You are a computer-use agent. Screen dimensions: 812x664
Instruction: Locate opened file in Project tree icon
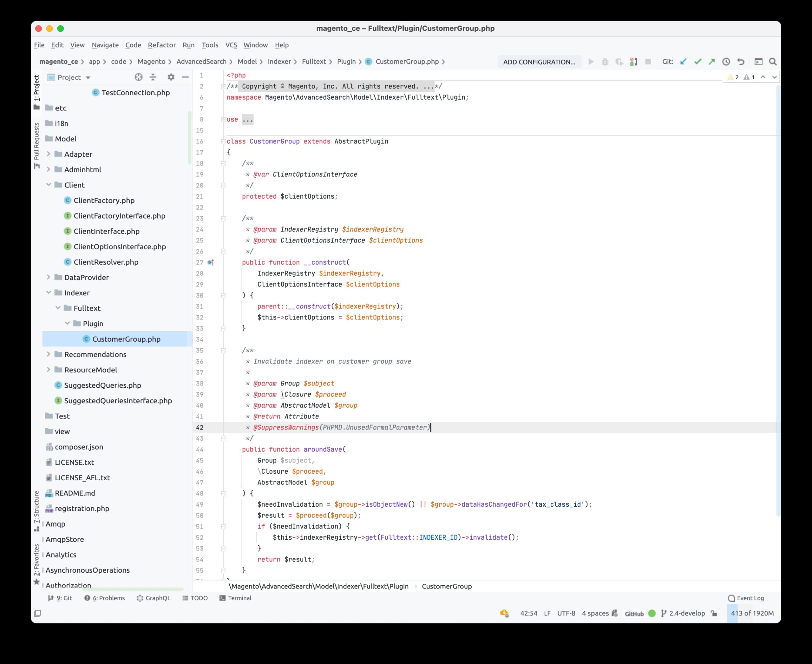(139, 77)
